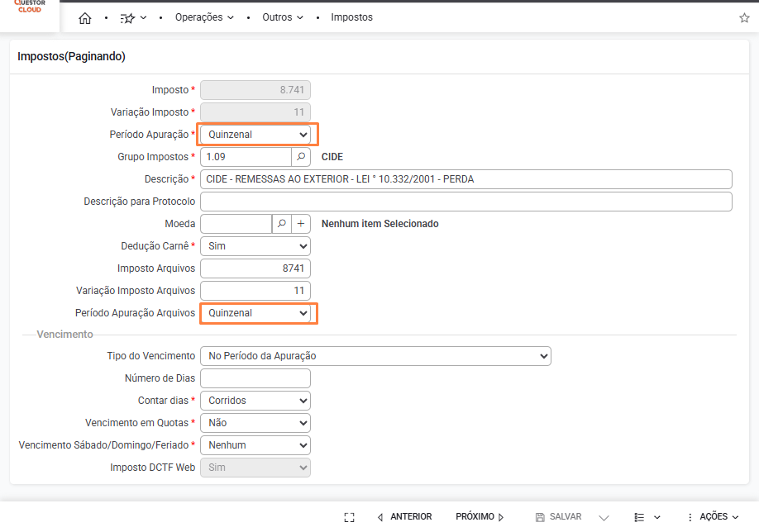Toggle fullscreen mode icon in bottom bar
The width and height of the screenshot is (759, 532).
pos(349,517)
